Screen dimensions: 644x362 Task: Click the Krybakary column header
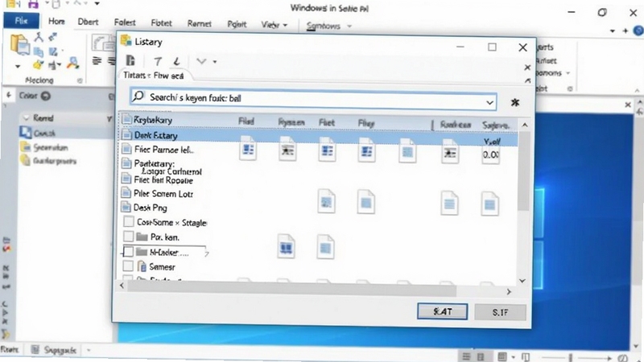click(153, 120)
